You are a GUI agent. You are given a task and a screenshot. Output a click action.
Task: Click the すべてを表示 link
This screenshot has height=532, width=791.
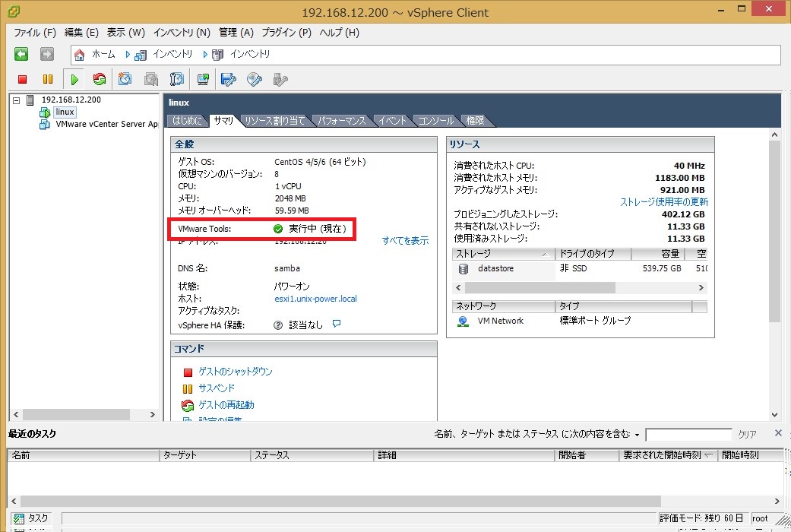point(405,241)
